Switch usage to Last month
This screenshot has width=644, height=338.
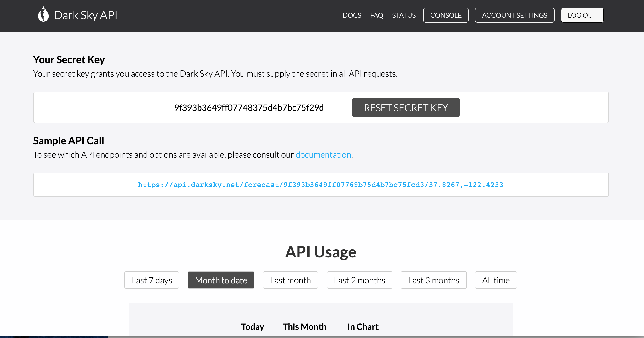point(290,280)
